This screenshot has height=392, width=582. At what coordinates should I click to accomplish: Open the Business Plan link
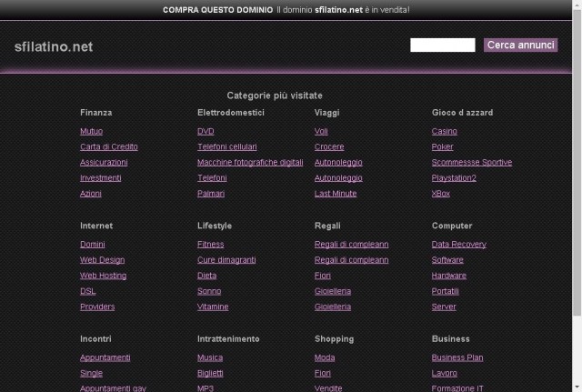(x=457, y=357)
